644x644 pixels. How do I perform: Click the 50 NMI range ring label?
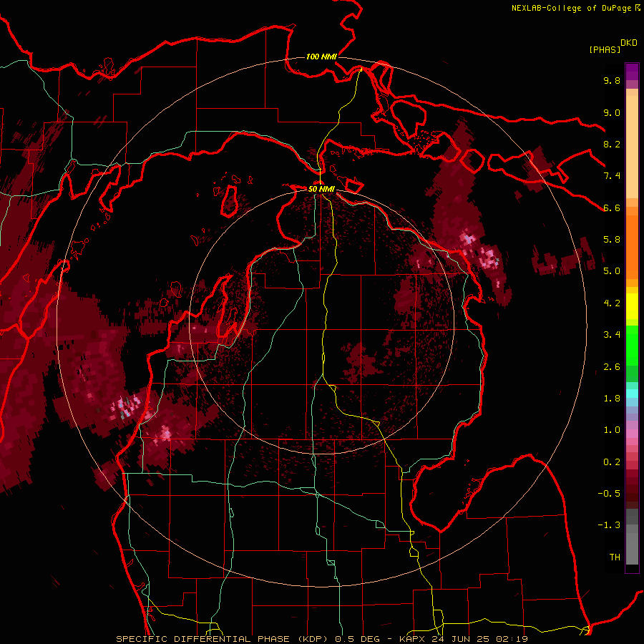tap(321, 189)
